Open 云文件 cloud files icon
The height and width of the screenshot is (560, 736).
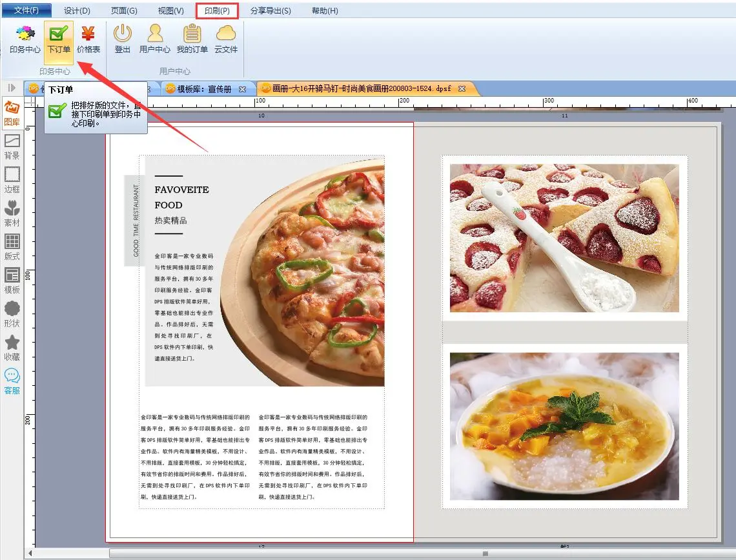[226, 39]
